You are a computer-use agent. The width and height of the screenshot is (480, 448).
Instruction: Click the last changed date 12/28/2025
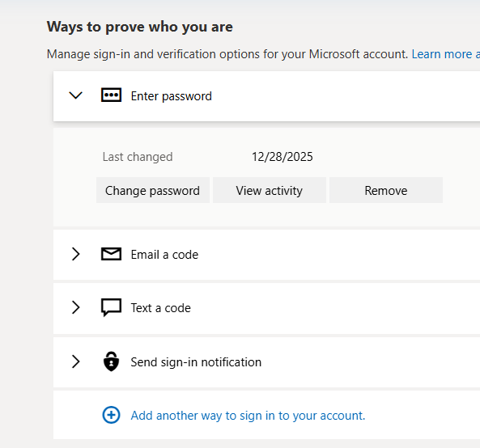pyautogui.click(x=282, y=157)
